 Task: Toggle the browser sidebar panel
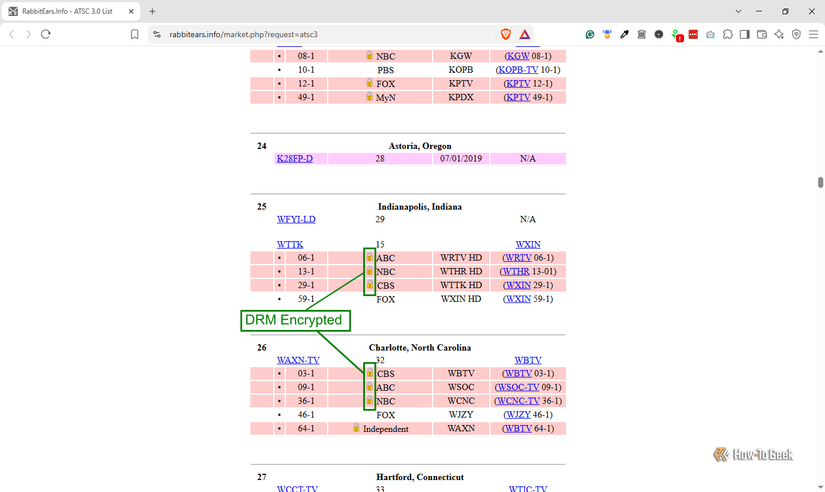(744, 34)
